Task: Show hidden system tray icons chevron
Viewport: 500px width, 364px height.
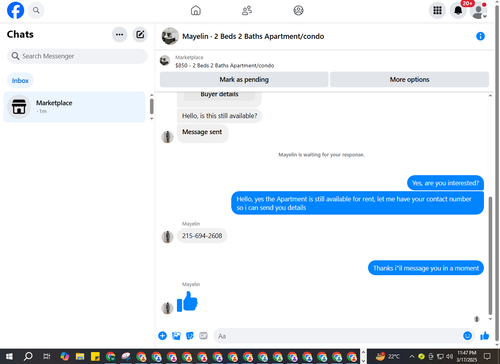Action: (412, 356)
